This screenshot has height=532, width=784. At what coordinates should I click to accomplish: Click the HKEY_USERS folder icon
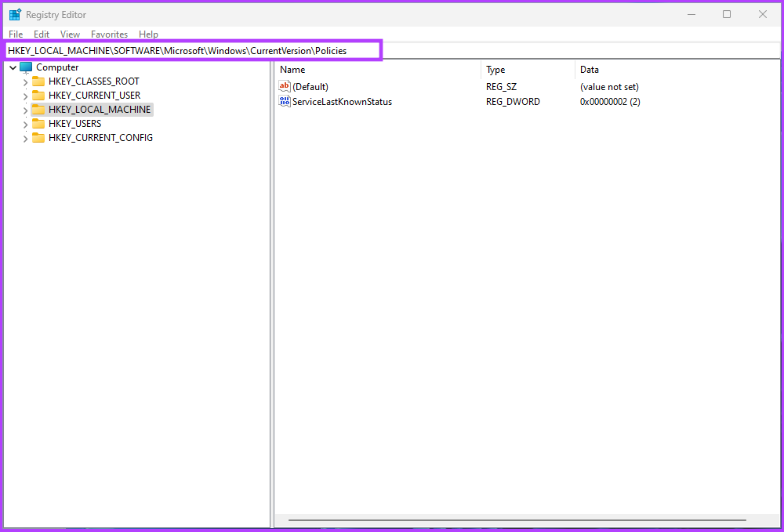point(38,123)
